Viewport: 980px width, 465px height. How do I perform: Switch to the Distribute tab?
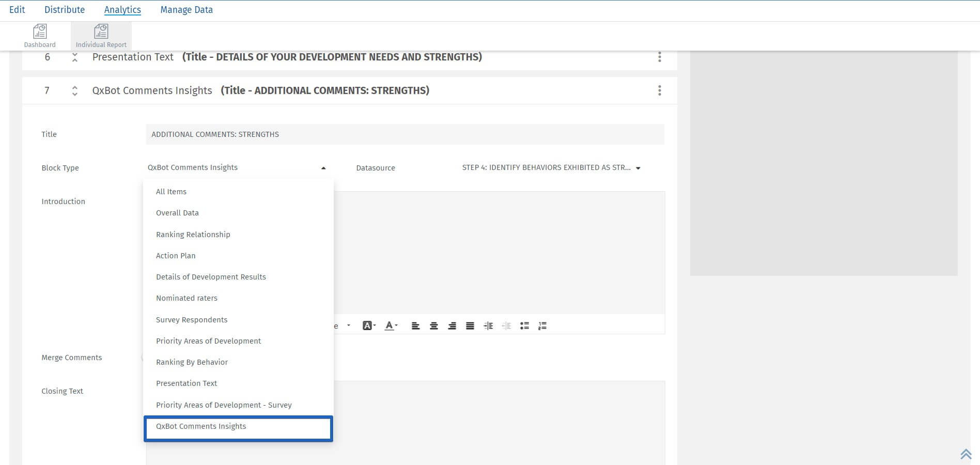click(x=65, y=9)
